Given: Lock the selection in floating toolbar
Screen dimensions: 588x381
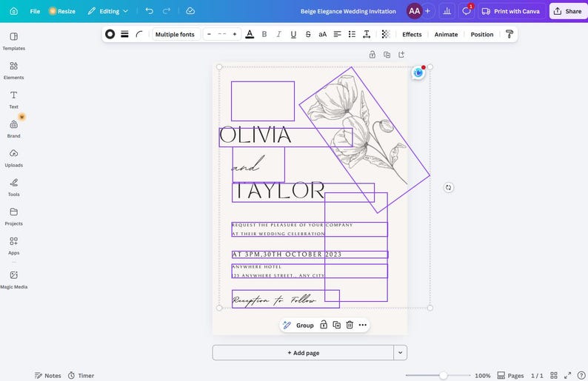Looking at the screenshot, I should [323, 325].
